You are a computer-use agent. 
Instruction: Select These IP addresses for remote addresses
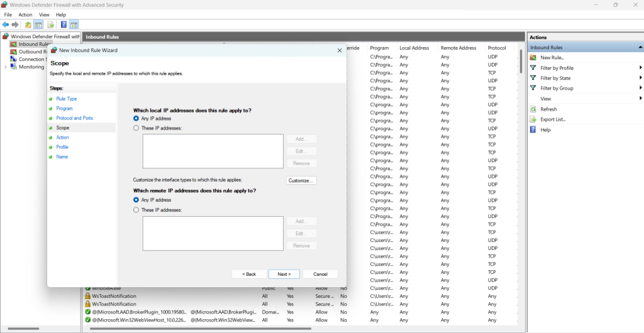136,210
